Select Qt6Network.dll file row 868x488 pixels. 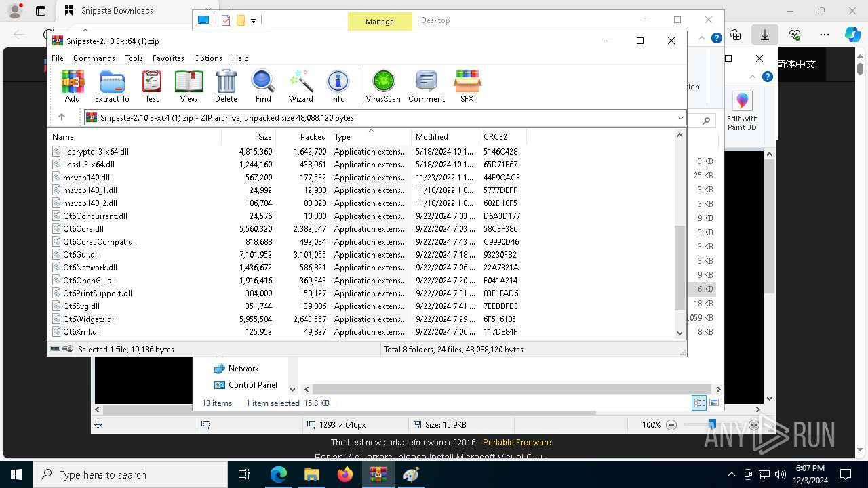(x=361, y=268)
